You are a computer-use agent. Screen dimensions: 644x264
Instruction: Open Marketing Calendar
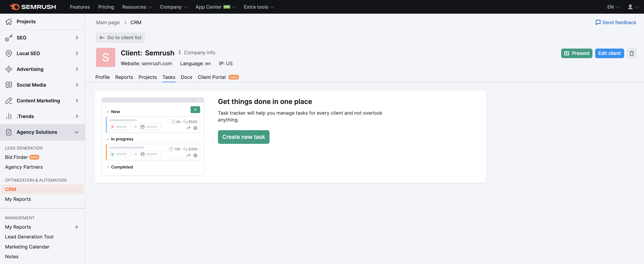(27, 247)
